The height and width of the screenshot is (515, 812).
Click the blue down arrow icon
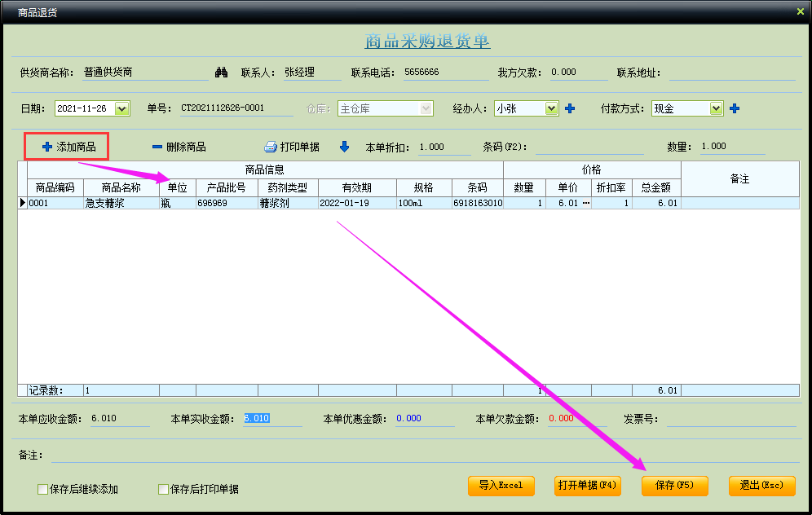coord(344,147)
